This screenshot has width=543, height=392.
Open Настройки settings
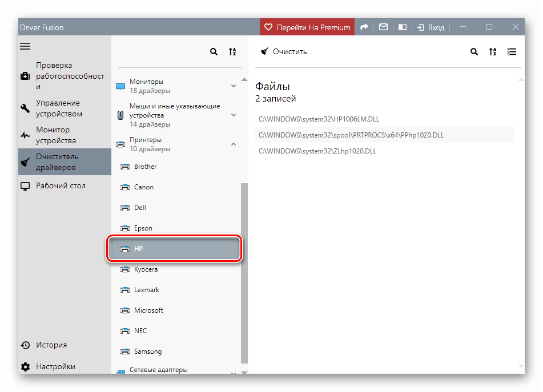pyautogui.click(x=65, y=366)
